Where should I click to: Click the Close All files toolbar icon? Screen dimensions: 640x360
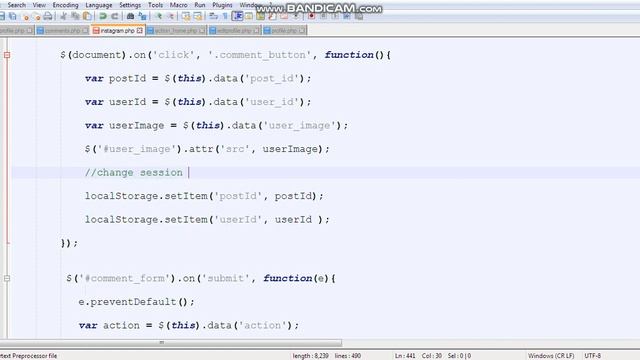[x=37, y=17]
